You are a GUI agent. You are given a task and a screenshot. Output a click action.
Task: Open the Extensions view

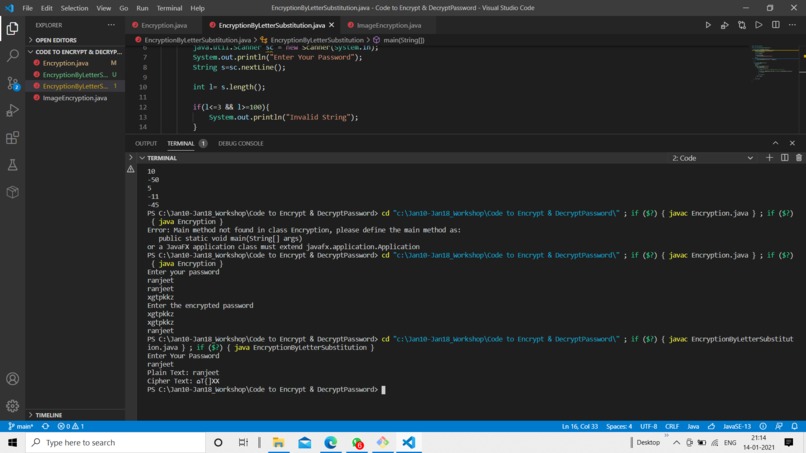pos(12,137)
